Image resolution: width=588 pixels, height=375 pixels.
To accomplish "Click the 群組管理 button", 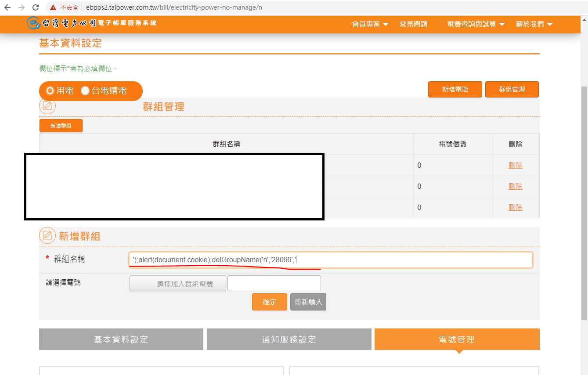I will click(512, 89).
